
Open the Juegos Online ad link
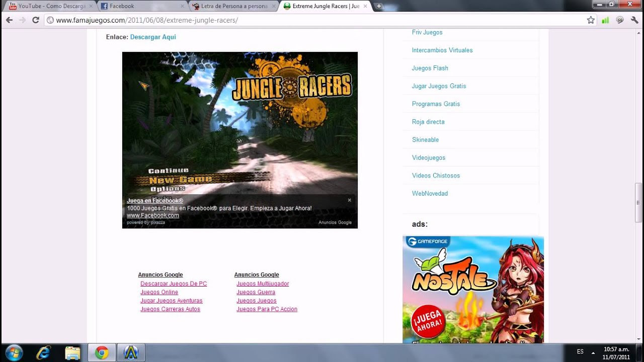(159, 292)
